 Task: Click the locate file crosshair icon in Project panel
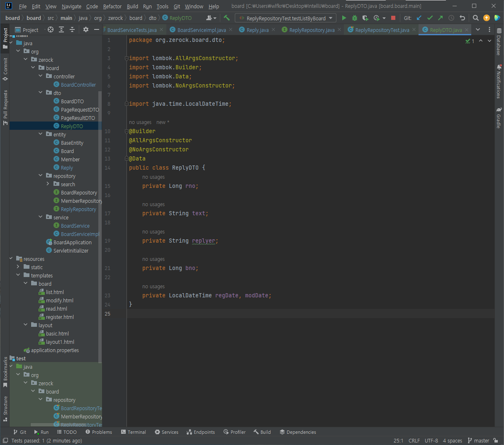point(51,29)
